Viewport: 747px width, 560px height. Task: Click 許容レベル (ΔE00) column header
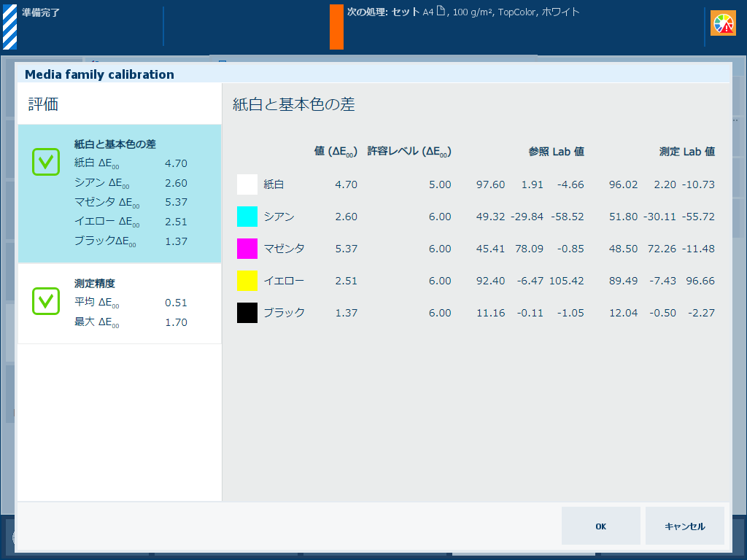pos(409,152)
